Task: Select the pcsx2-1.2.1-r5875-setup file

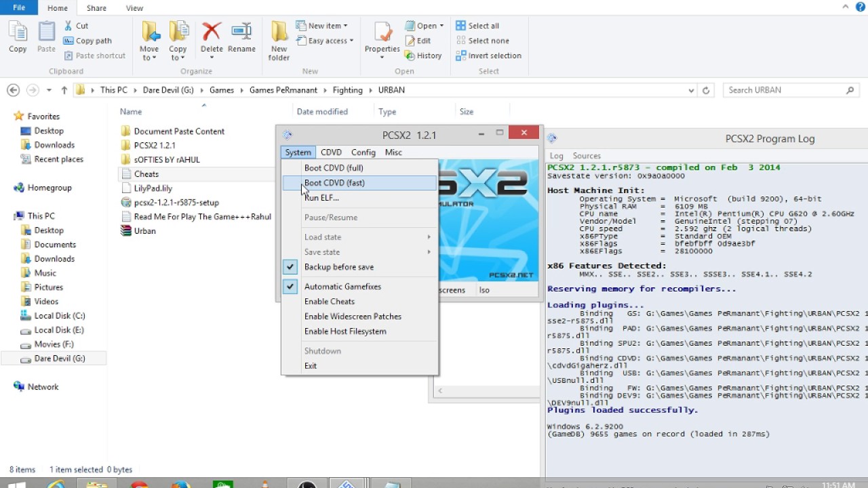Action: click(x=169, y=203)
